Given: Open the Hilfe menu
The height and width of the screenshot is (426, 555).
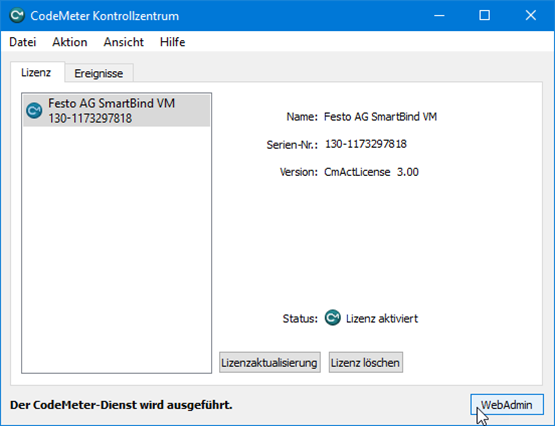Looking at the screenshot, I should click(172, 42).
